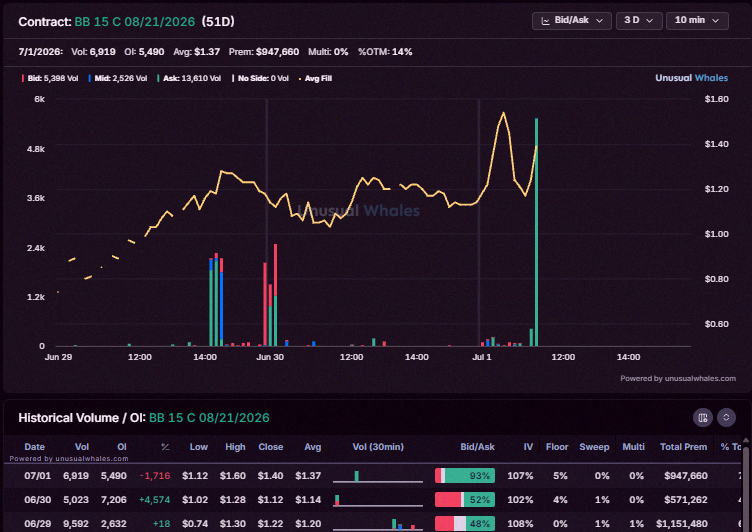
Task: Open the 10 min interval dropdown
Action: 697,21
